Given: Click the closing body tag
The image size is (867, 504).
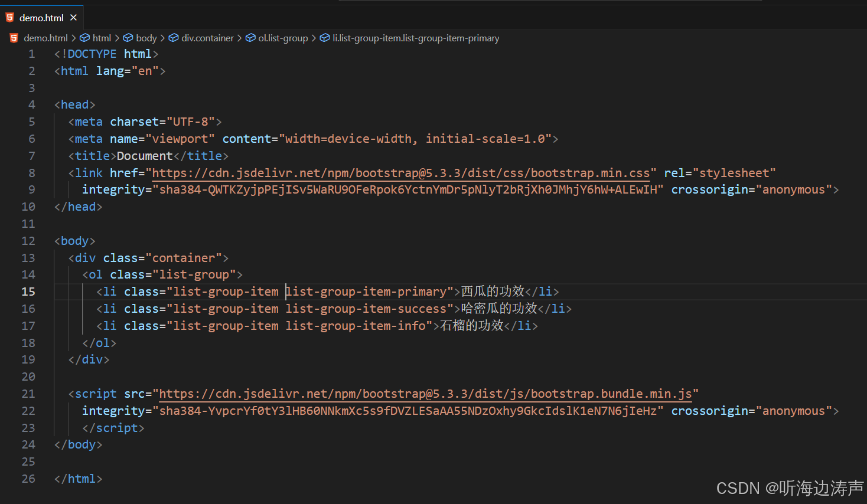Looking at the screenshot, I should pos(79,444).
